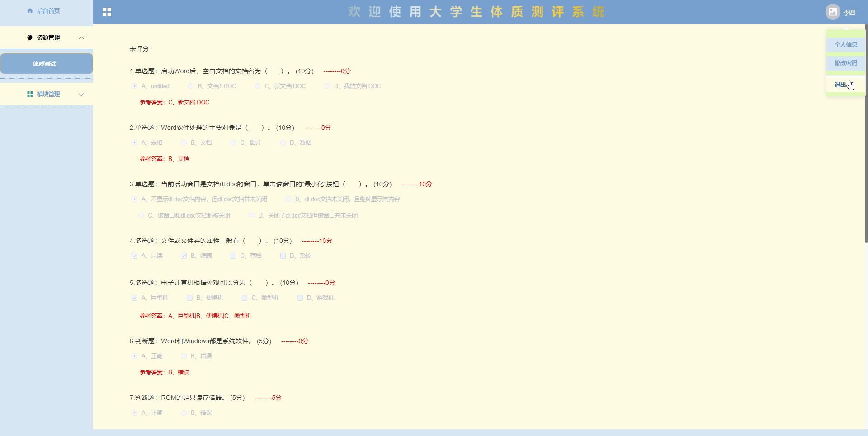This screenshot has width=868, height=436.
Task: Click the question 2 title text
Action: 212,128
